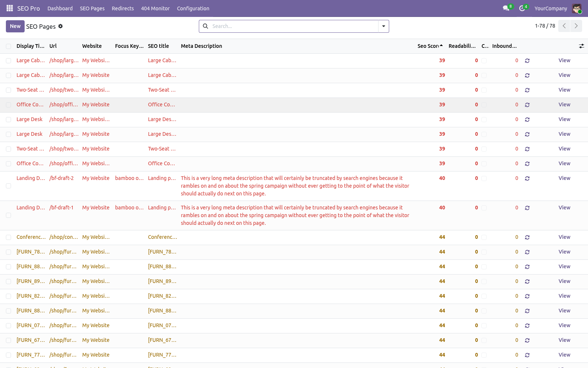Tick the checkbox for /bf-draft-1 row
The image size is (588, 368).
tap(8, 215)
